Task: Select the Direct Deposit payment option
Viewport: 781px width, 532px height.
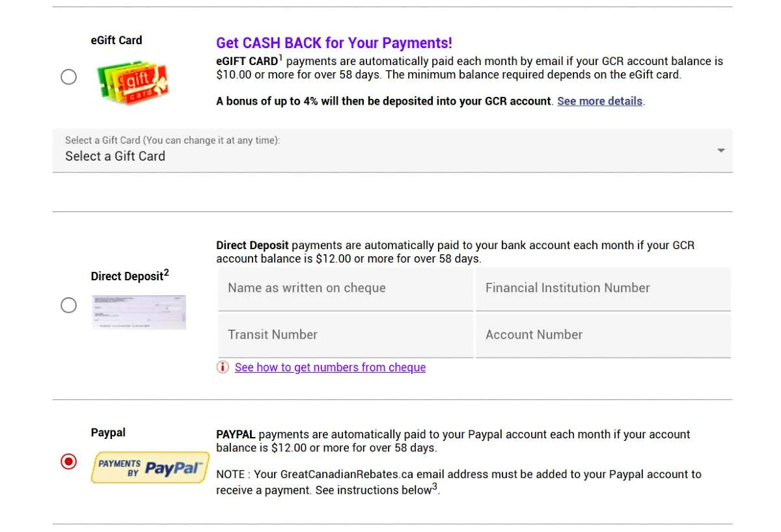Action: click(68, 305)
